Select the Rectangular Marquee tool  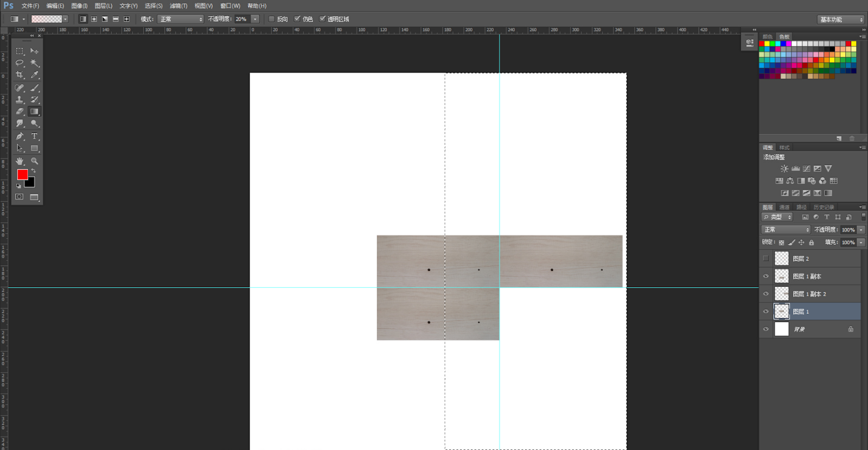[20, 51]
